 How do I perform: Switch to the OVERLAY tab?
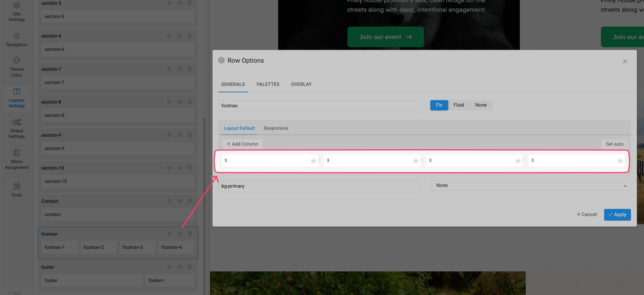301,84
